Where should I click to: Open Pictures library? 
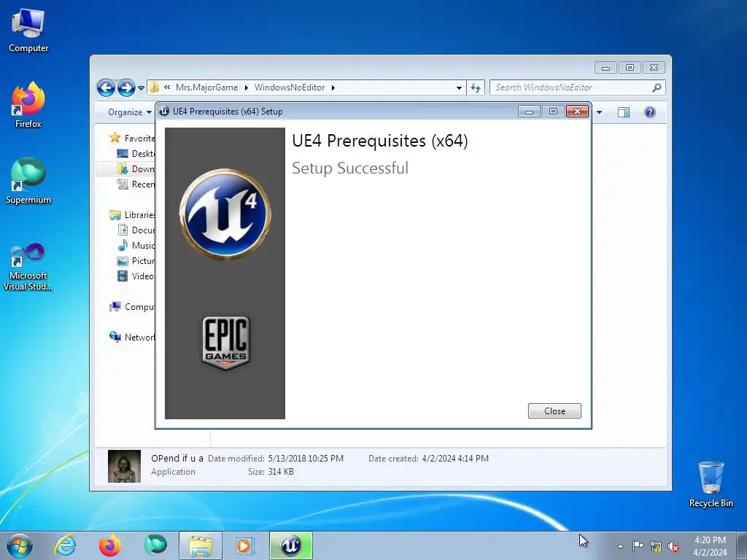136,260
